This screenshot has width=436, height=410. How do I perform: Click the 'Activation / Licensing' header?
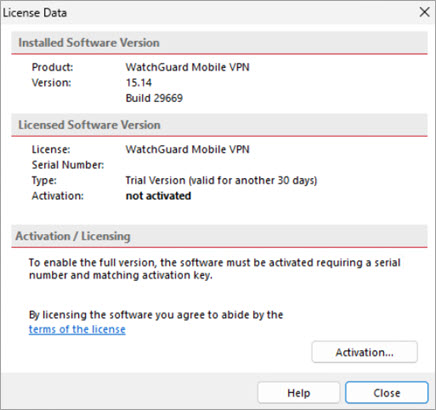73,236
